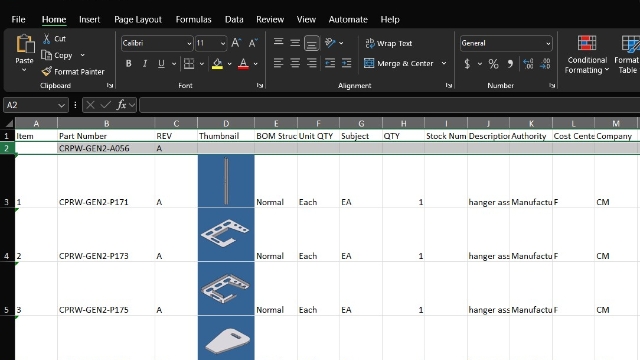Apply percent style

493,64
